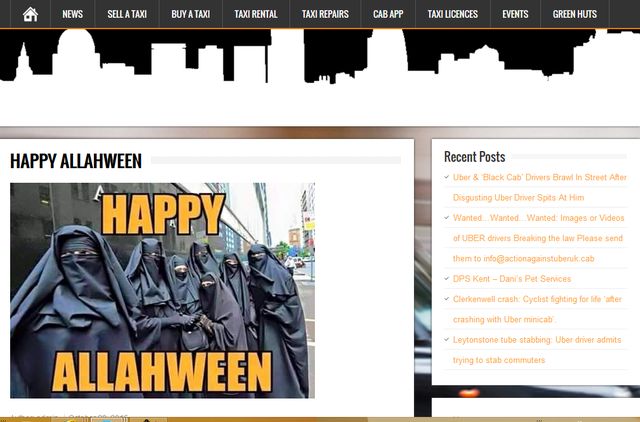Click the Home icon in navigation bar
The height and width of the screenshot is (422, 640).
point(30,14)
